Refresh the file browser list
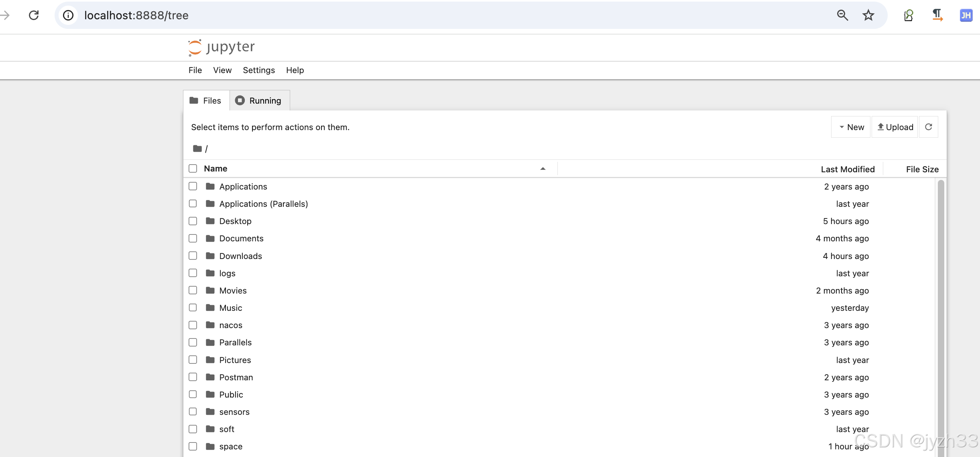Screen dimensions: 980x457 (x=928, y=127)
